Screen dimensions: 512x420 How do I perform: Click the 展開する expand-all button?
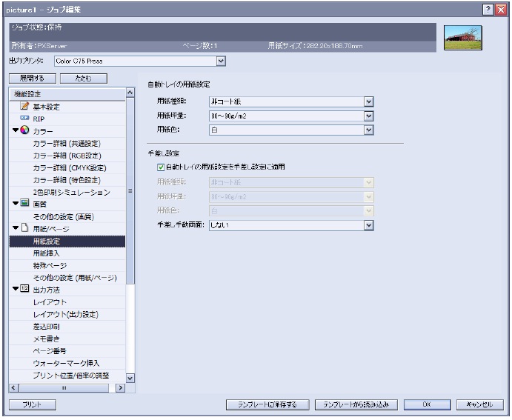(32, 79)
